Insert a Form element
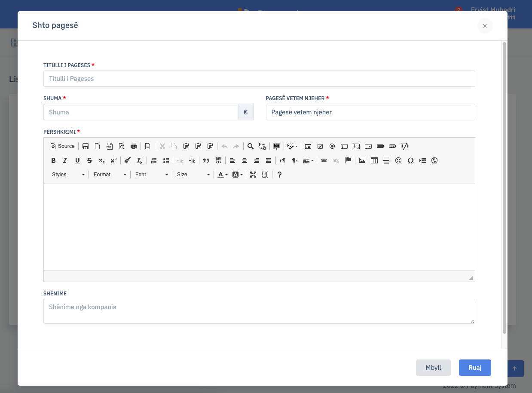This screenshot has height=393, width=532. 308,146
